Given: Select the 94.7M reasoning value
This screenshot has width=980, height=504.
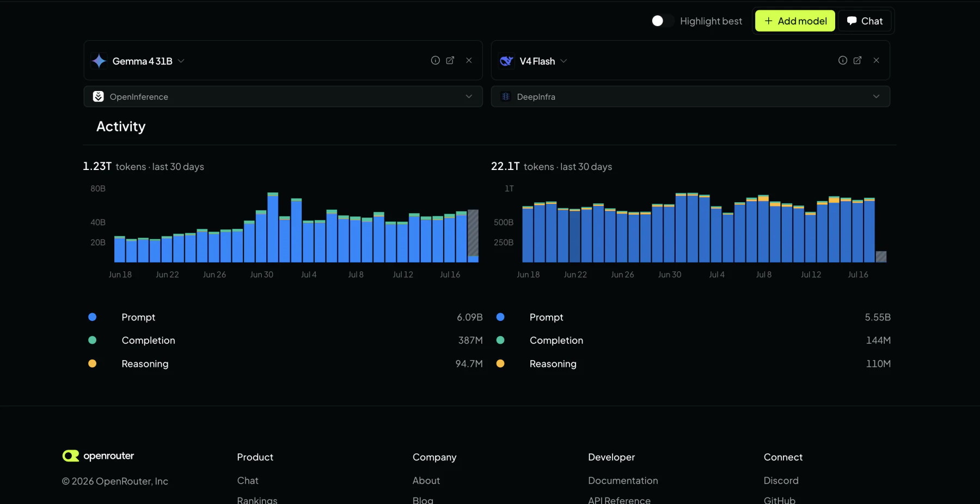Looking at the screenshot, I should point(469,363).
